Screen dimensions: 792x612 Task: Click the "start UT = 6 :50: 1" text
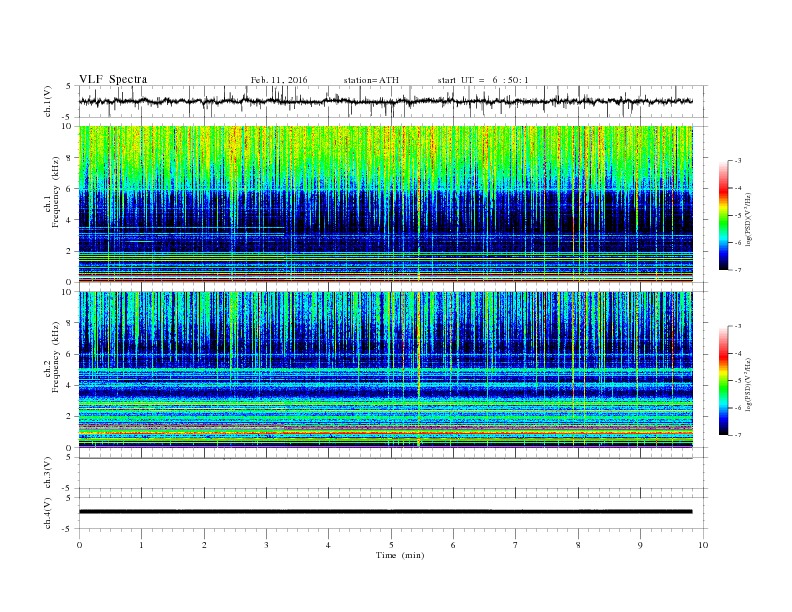coord(483,80)
